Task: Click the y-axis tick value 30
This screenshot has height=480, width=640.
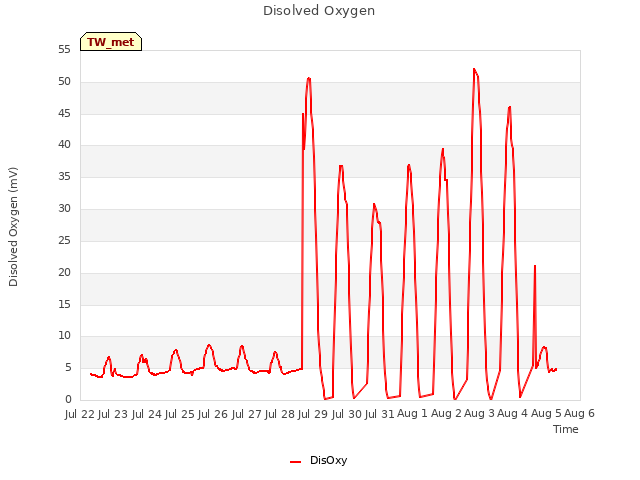Action: pos(64,209)
